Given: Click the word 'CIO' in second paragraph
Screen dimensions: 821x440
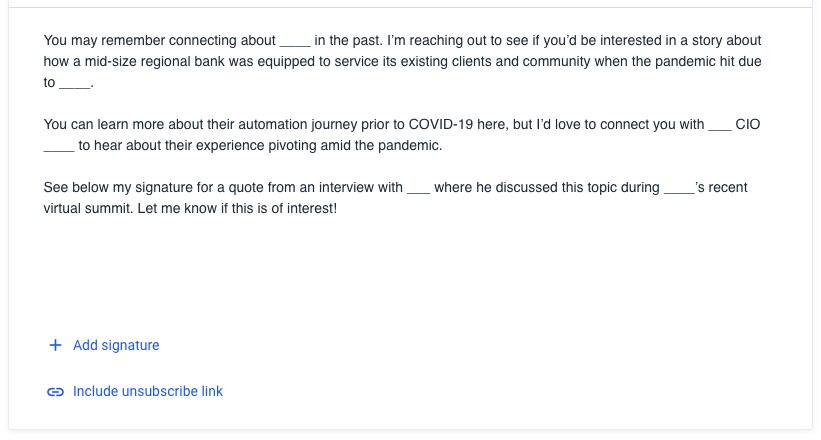Looking at the screenshot, I should click(748, 126).
